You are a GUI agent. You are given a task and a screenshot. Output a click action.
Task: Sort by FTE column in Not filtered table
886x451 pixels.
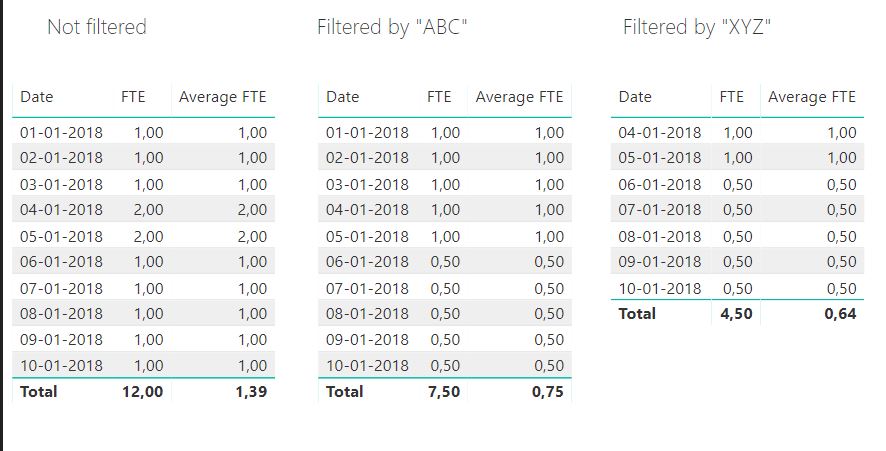click(133, 97)
